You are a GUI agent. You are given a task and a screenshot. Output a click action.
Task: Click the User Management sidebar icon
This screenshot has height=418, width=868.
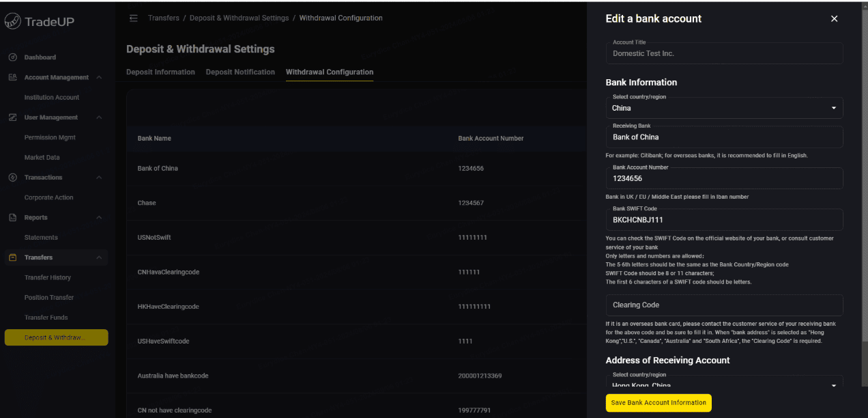tap(12, 117)
